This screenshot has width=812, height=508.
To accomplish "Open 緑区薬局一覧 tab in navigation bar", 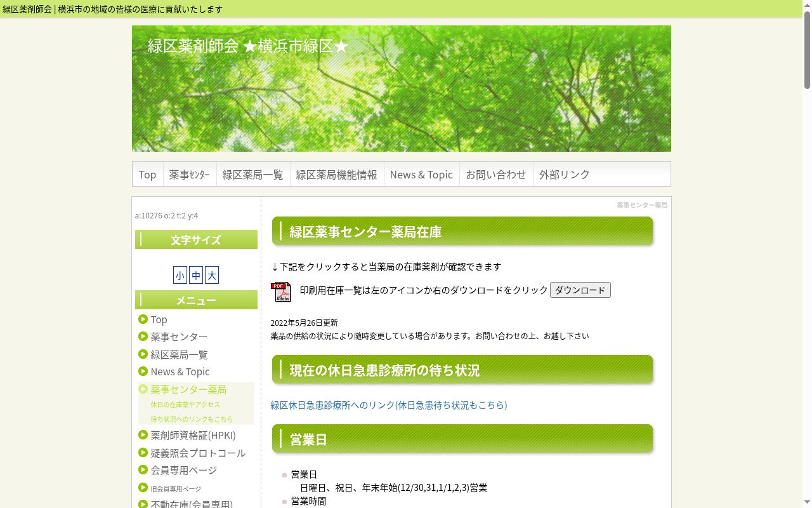I will (x=252, y=174).
